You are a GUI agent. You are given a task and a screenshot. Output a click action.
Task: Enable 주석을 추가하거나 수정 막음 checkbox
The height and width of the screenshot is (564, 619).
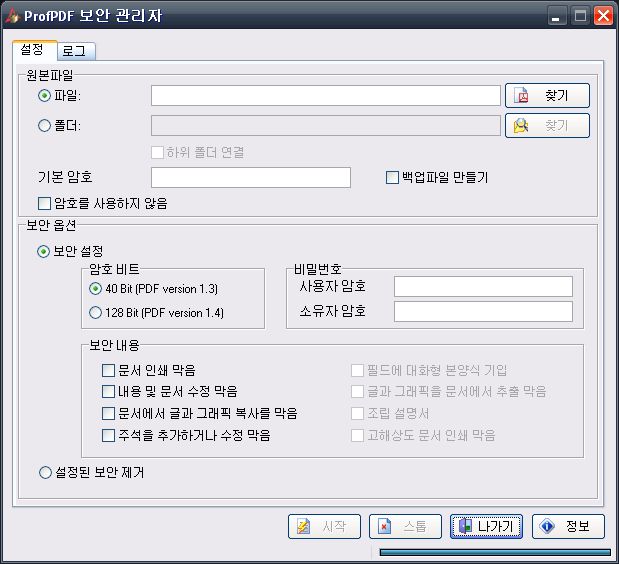click(x=108, y=436)
